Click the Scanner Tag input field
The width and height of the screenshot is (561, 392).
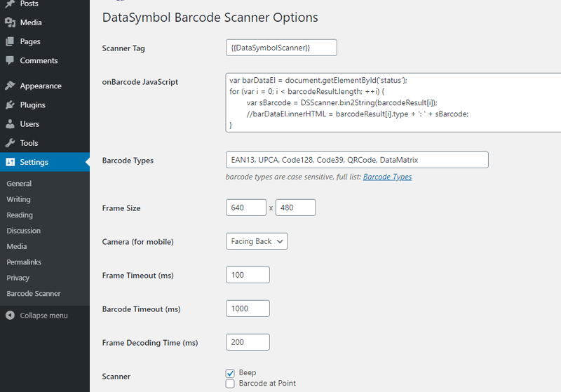click(281, 48)
